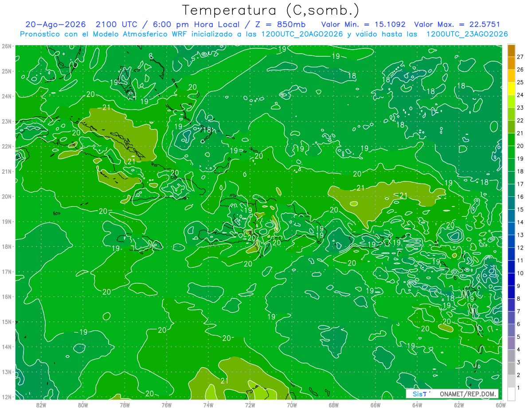Click color scale label '27'

pos(520,57)
